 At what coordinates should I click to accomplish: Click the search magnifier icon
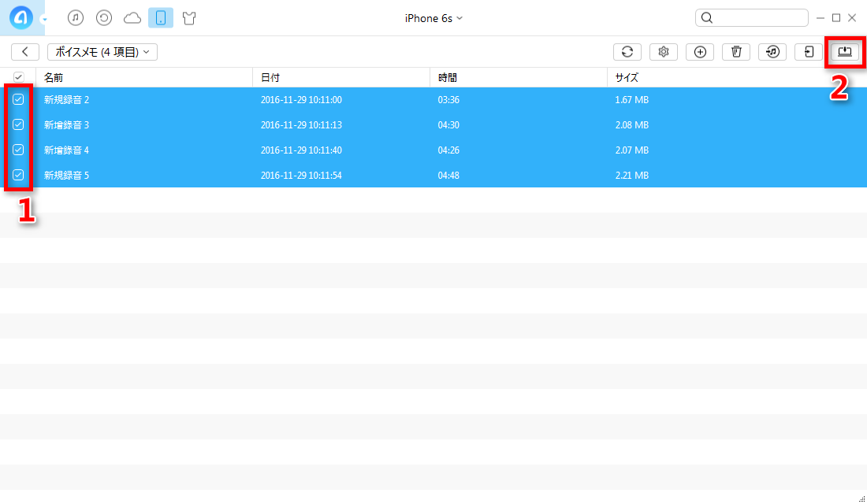[707, 17]
